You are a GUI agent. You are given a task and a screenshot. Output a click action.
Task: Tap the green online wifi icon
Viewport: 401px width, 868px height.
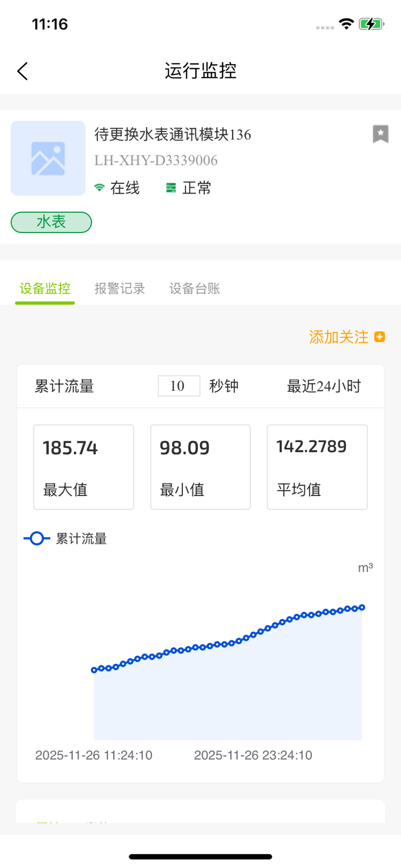99,188
